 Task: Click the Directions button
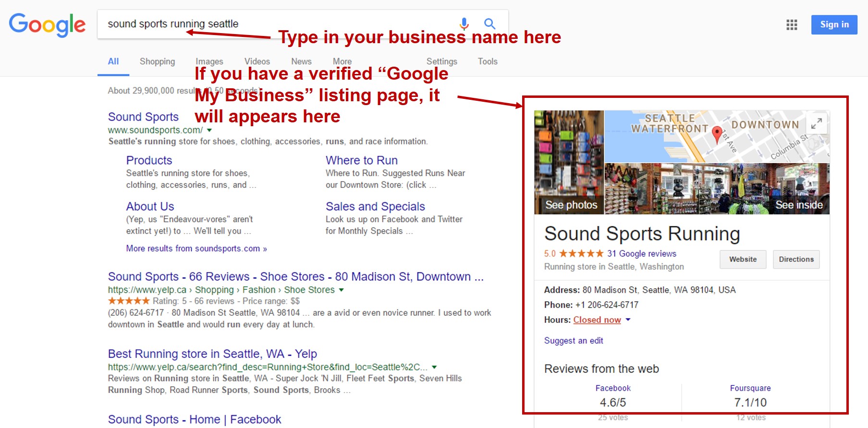coord(796,259)
